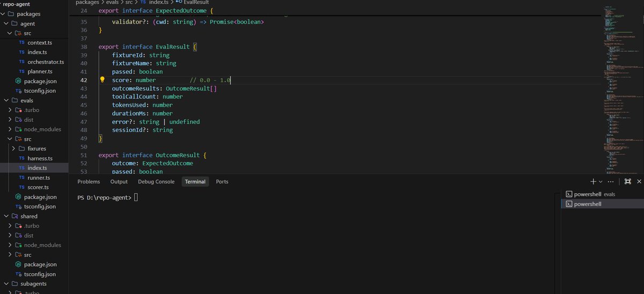Click the tsconfig.json icon under shared

(18, 274)
